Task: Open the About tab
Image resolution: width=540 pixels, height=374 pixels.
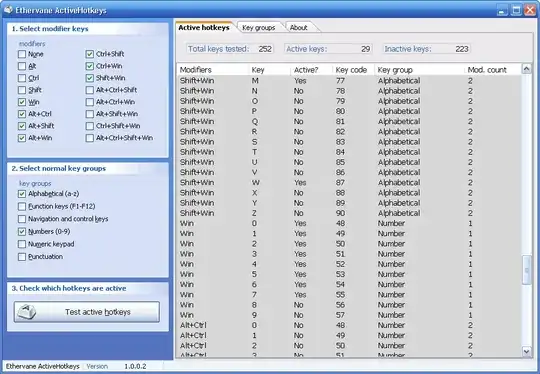Action: 299,28
